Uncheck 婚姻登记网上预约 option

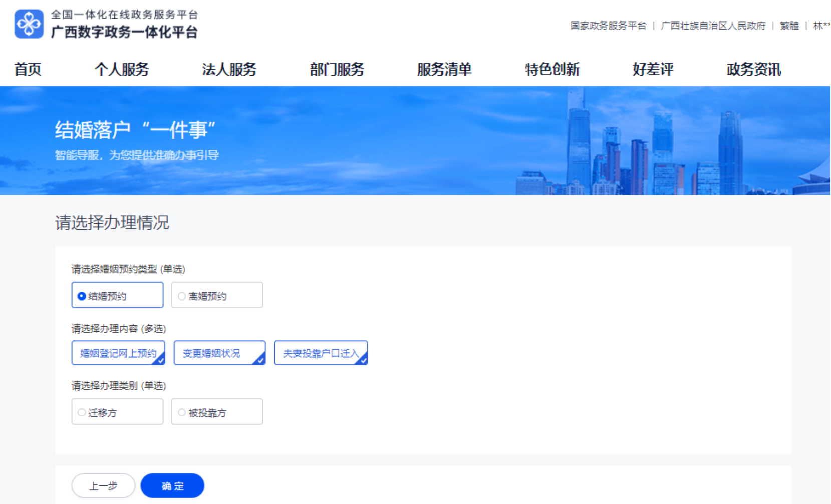point(118,353)
